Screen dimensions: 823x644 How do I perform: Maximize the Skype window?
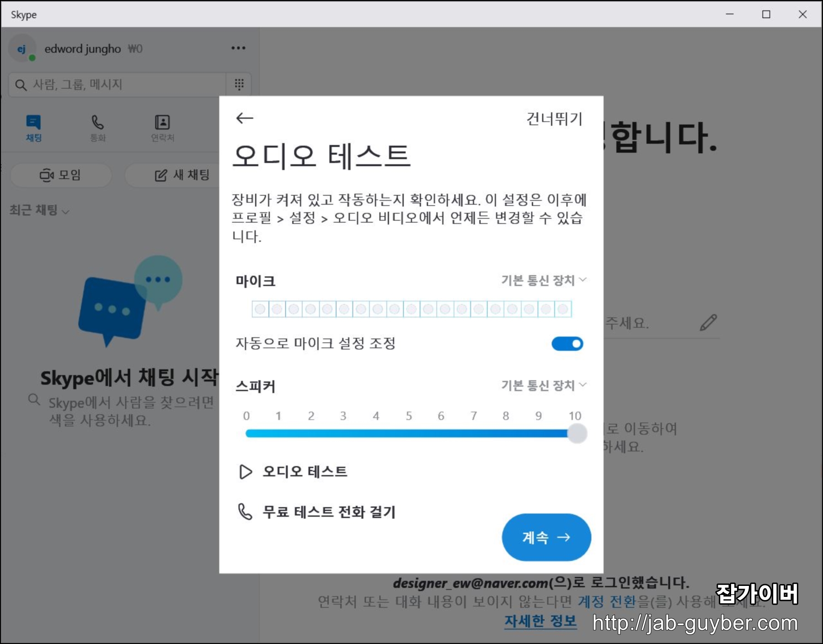click(x=766, y=14)
